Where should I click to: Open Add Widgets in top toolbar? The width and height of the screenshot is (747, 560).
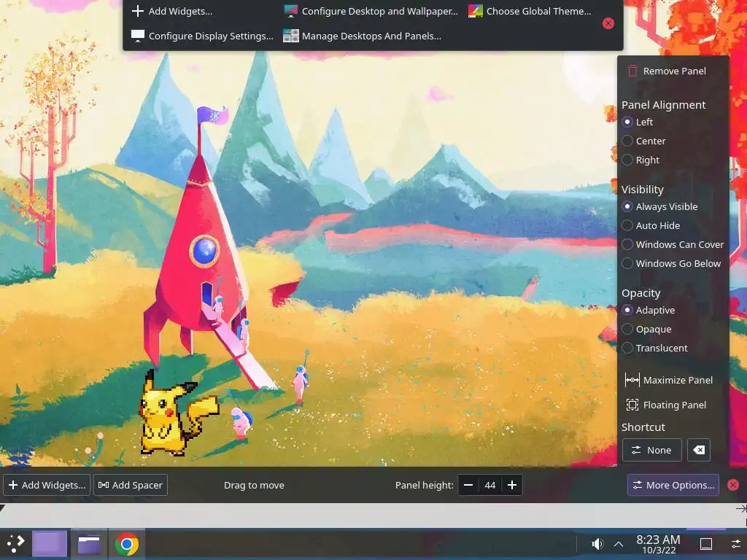[172, 11]
